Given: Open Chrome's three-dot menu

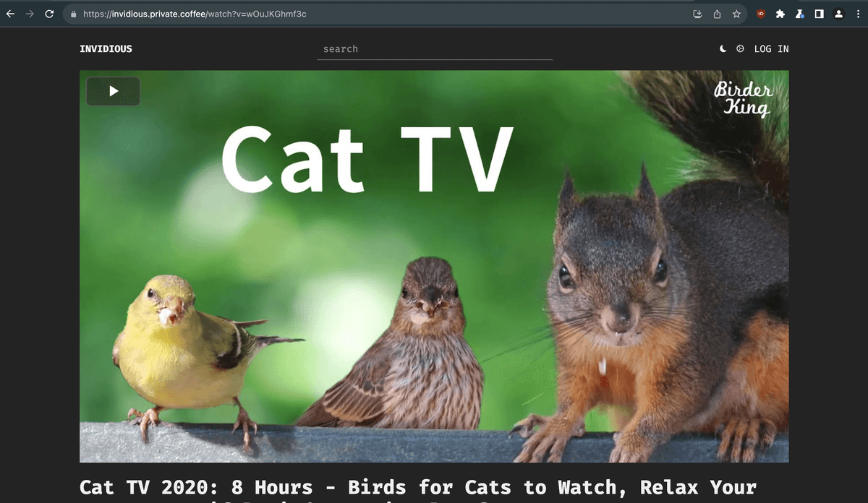Looking at the screenshot, I should [857, 14].
